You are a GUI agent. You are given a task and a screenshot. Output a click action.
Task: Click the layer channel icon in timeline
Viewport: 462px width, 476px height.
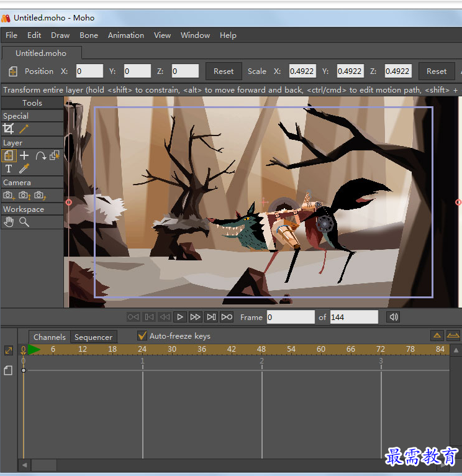pos(9,370)
